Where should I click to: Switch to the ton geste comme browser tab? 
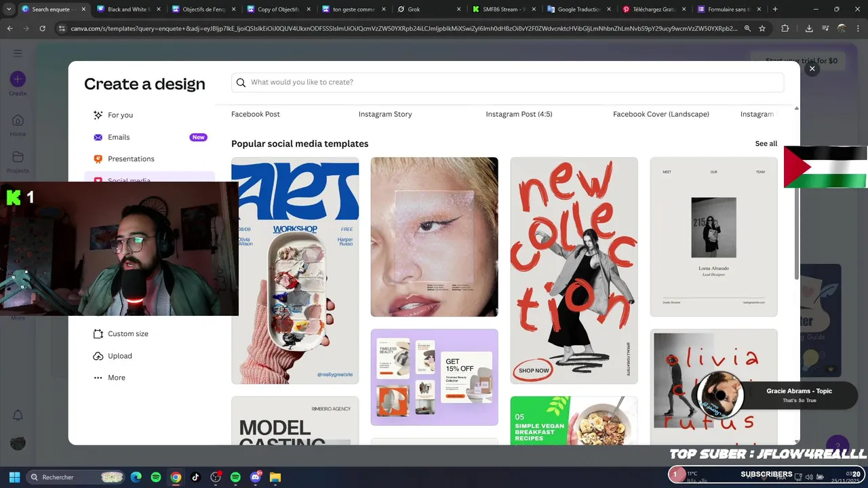tap(353, 9)
